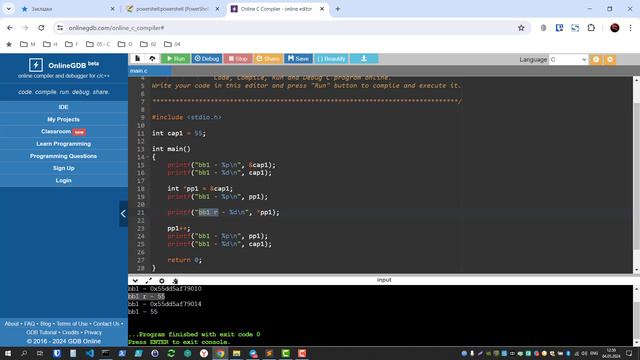Open My Projects in the sidebar
640x360 pixels.
[63, 119]
